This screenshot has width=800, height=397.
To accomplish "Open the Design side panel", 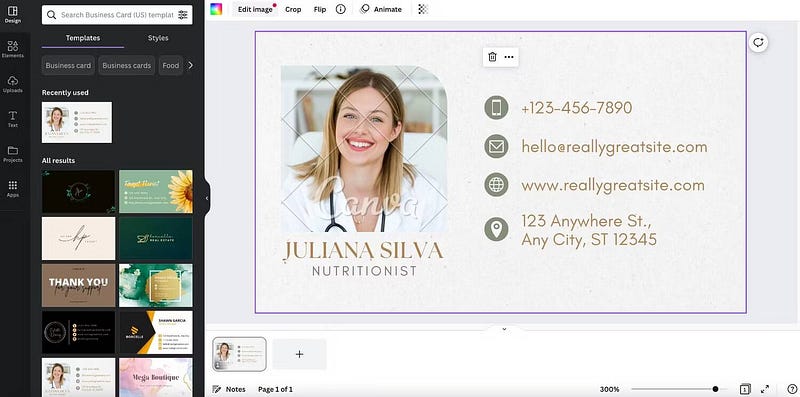I will click(x=13, y=14).
